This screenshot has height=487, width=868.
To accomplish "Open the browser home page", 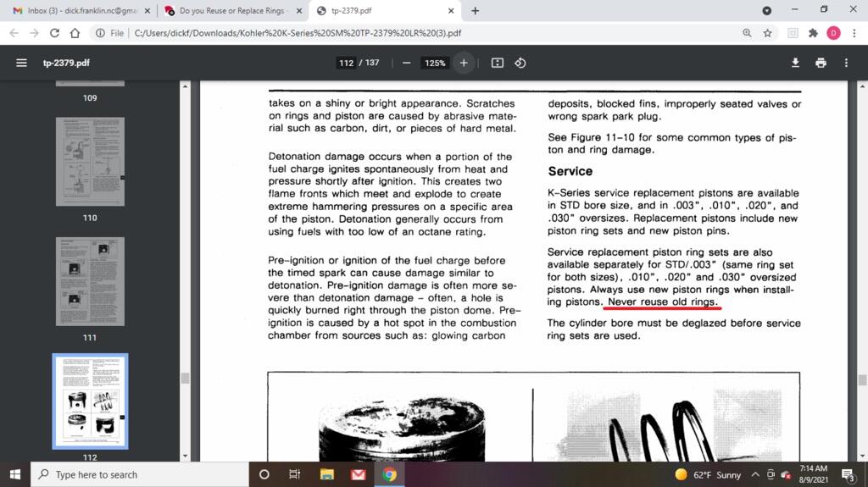I will [75, 33].
